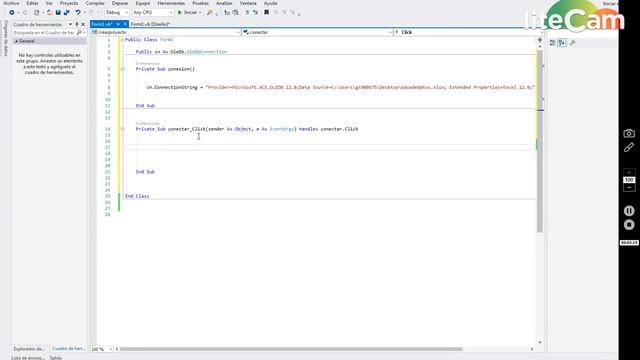Focus the toolbox search field

click(x=44, y=32)
